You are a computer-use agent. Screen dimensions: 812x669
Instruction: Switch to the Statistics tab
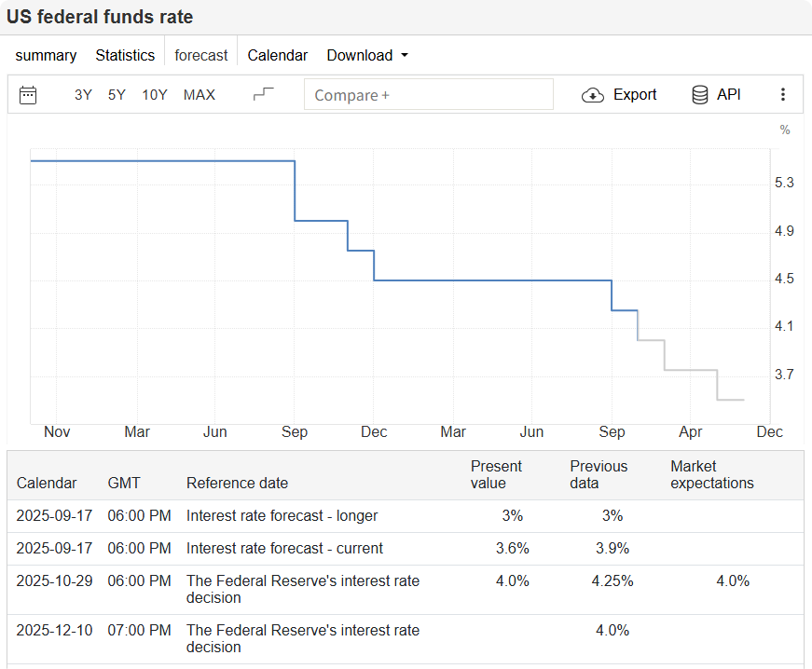tap(125, 55)
